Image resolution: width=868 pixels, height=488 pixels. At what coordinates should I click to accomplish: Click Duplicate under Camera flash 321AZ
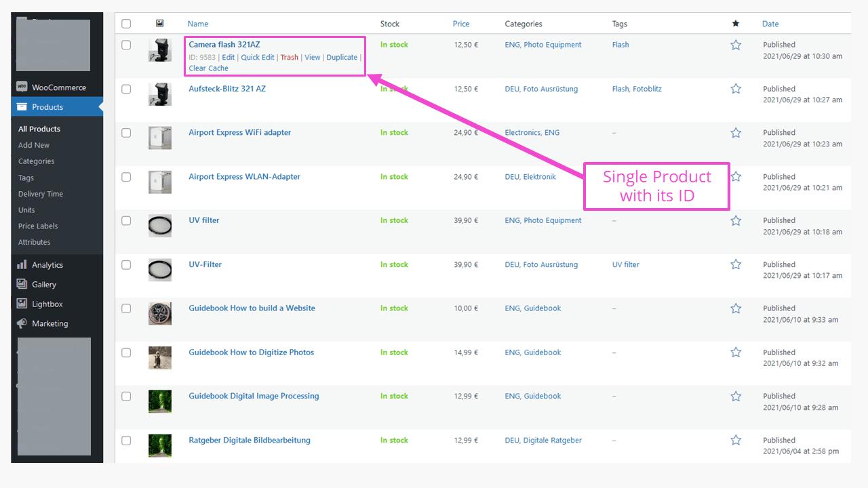coord(342,57)
